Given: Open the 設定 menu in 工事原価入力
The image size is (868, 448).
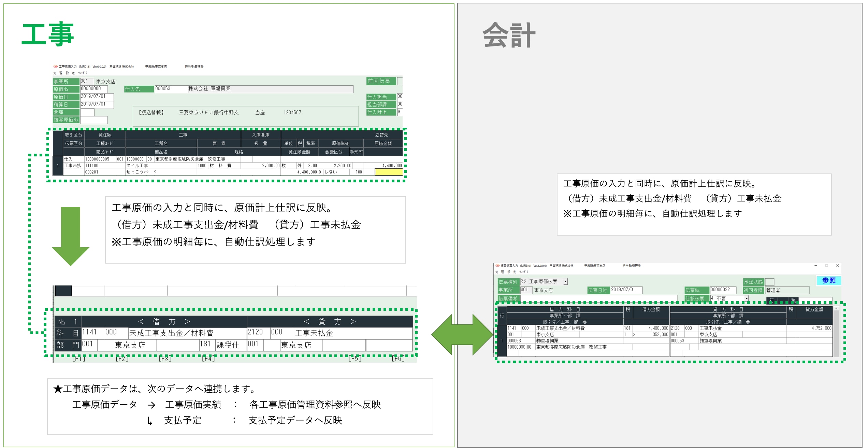Looking at the screenshot, I should (x=70, y=73).
